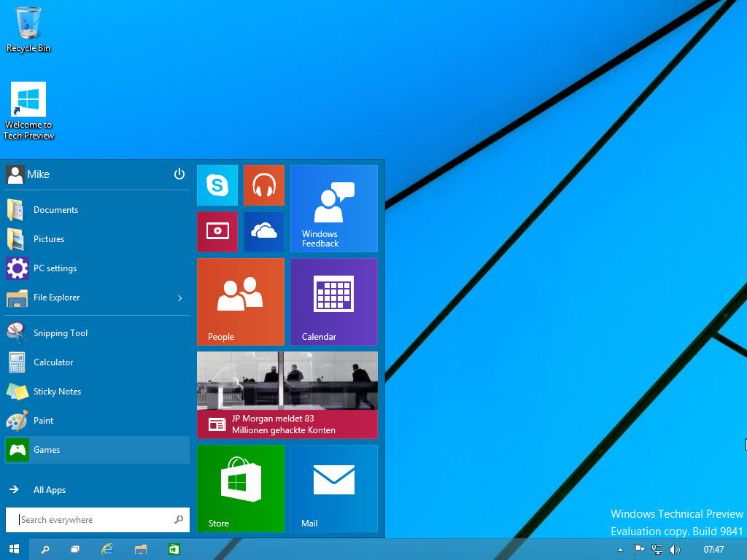Viewport: 747px width, 560px height.
Task: Open the Mail tile
Action: click(334, 488)
